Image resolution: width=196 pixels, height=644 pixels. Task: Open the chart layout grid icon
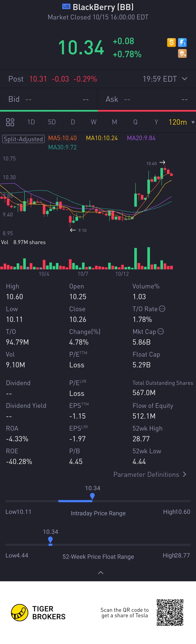click(x=10, y=122)
